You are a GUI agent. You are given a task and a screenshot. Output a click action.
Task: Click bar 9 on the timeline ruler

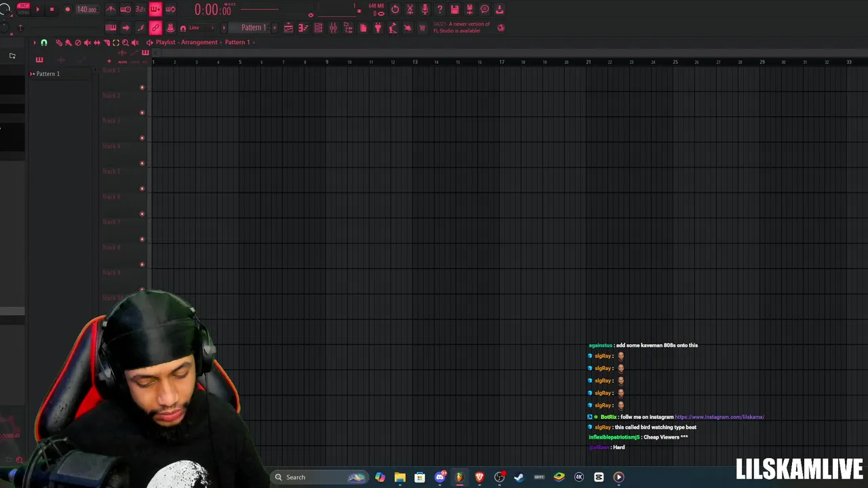(326, 62)
